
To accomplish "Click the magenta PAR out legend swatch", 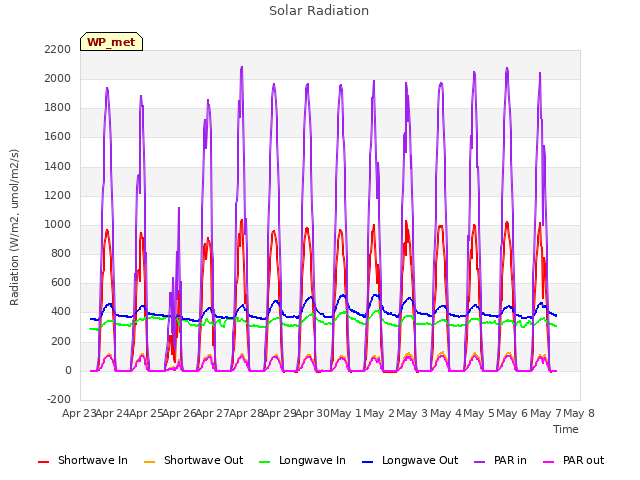I will point(549,462).
